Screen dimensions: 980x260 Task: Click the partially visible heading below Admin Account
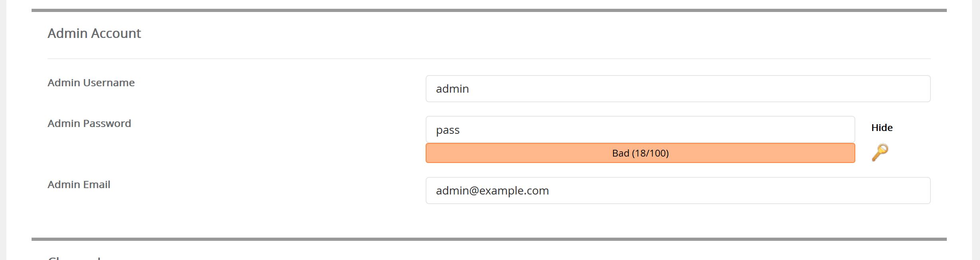pyautogui.click(x=74, y=258)
